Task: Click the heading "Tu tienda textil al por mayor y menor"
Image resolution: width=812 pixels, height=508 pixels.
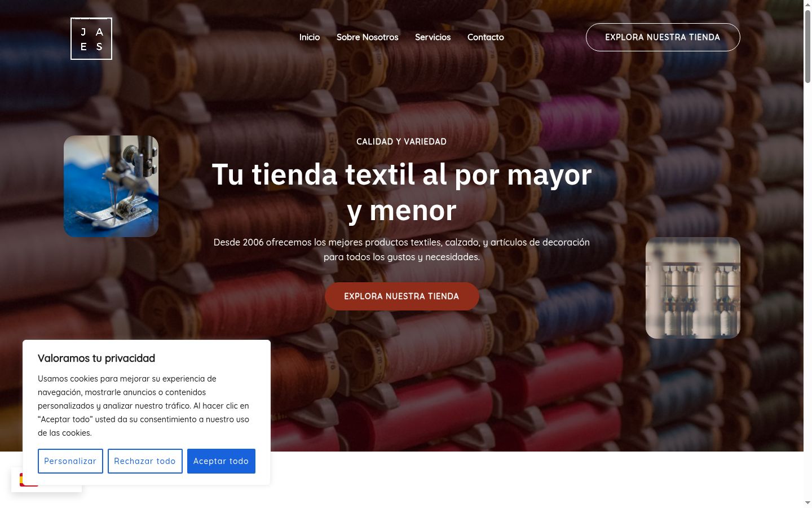Action: (x=402, y=192)
